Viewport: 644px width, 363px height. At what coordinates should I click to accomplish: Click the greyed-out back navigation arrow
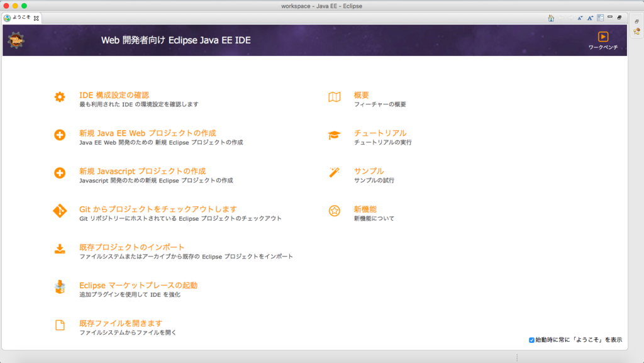point(561,18)
